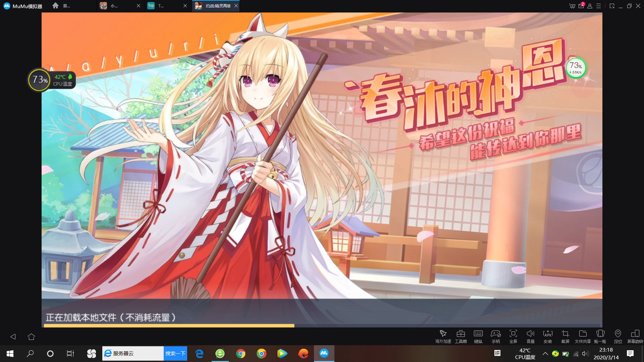Open the 音量 volume control
Viewport: 644px width, 362px height.
(531, 337)
